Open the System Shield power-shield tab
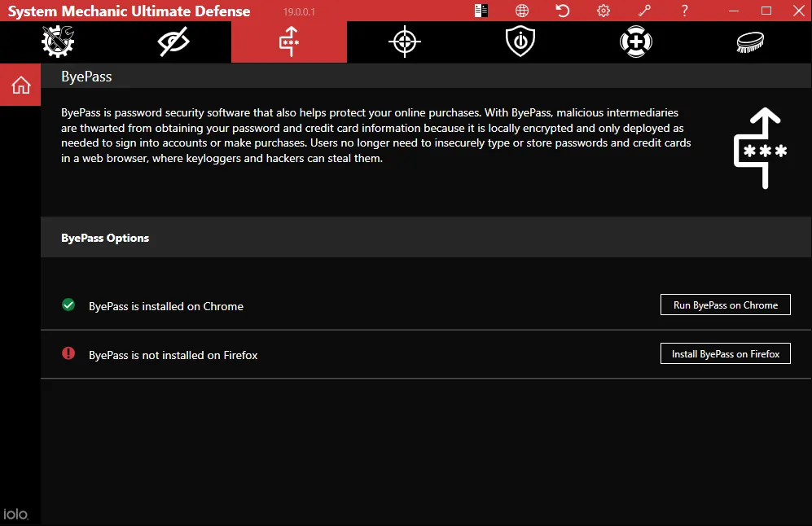Viewport: 812px width, 526px height. click(520, 42)
